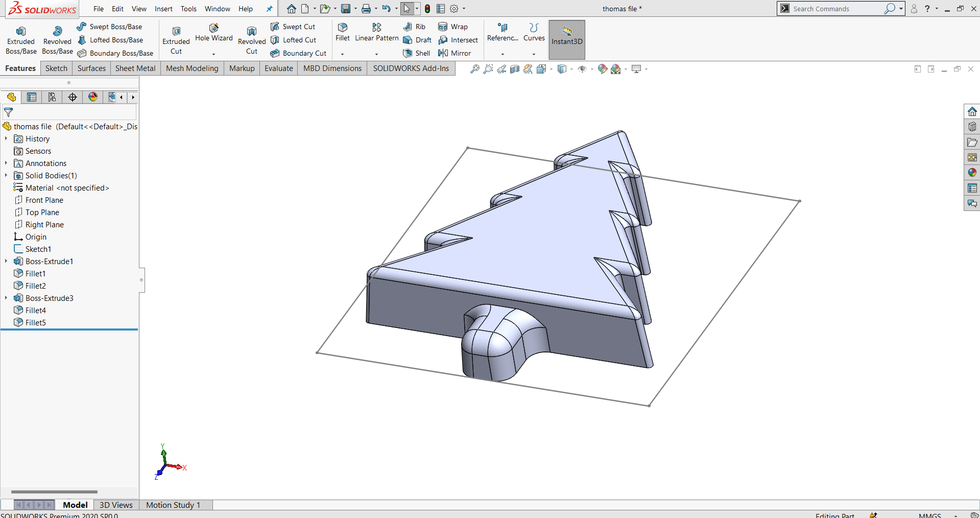The height and width of the screenshot is (518, 980).
Task: Select the Linear Pattern tool
Action: click(x=377, y=33)
